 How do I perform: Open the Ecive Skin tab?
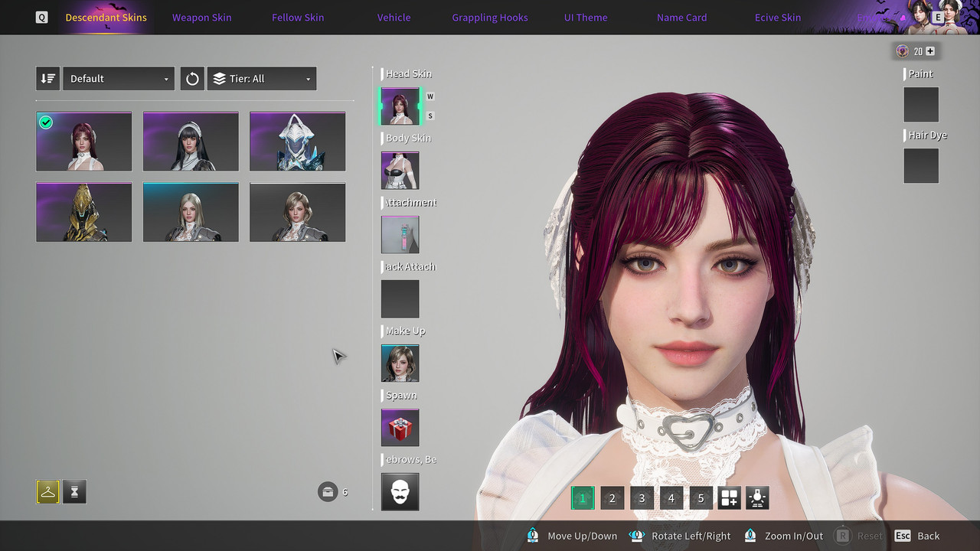click(778, 17)
